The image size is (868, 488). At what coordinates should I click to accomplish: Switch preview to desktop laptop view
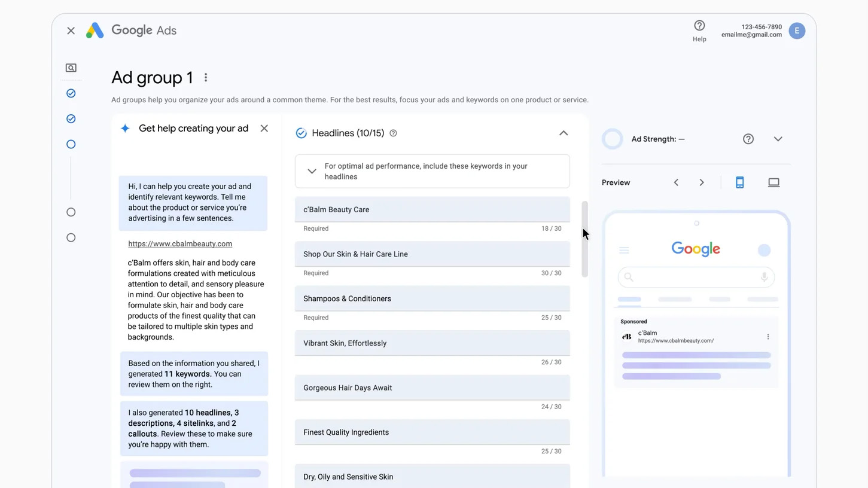pyautogui.click(x=773, y=182)
